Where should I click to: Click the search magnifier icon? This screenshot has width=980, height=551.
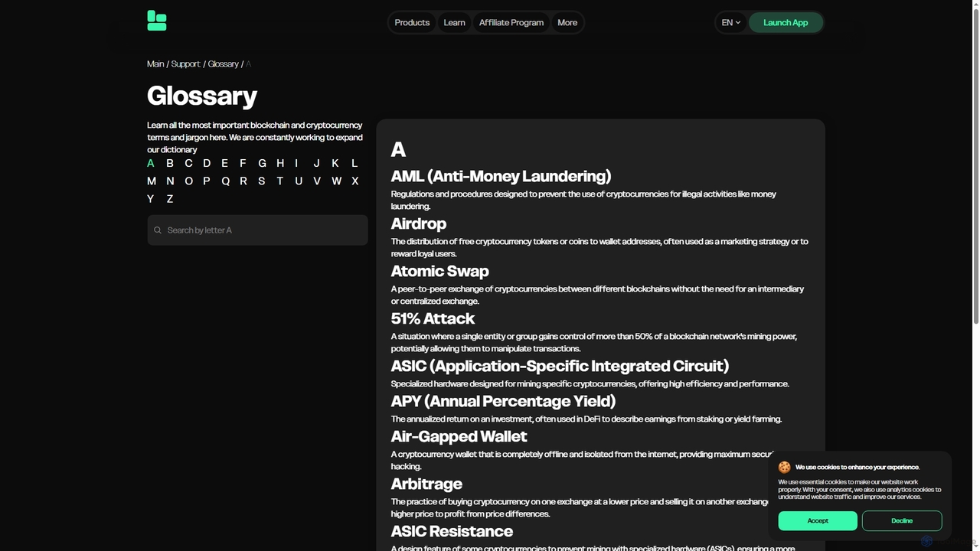[158, 230]
